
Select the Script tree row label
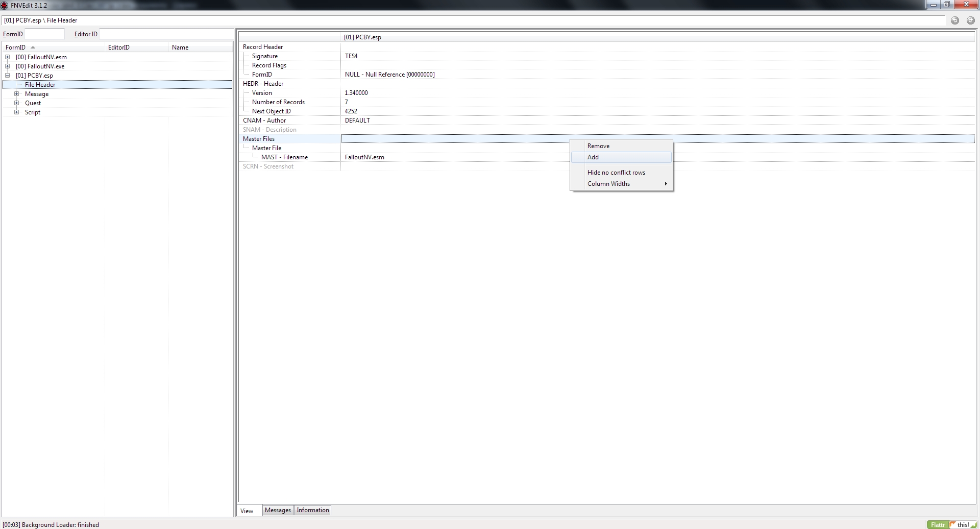(33, 112)
